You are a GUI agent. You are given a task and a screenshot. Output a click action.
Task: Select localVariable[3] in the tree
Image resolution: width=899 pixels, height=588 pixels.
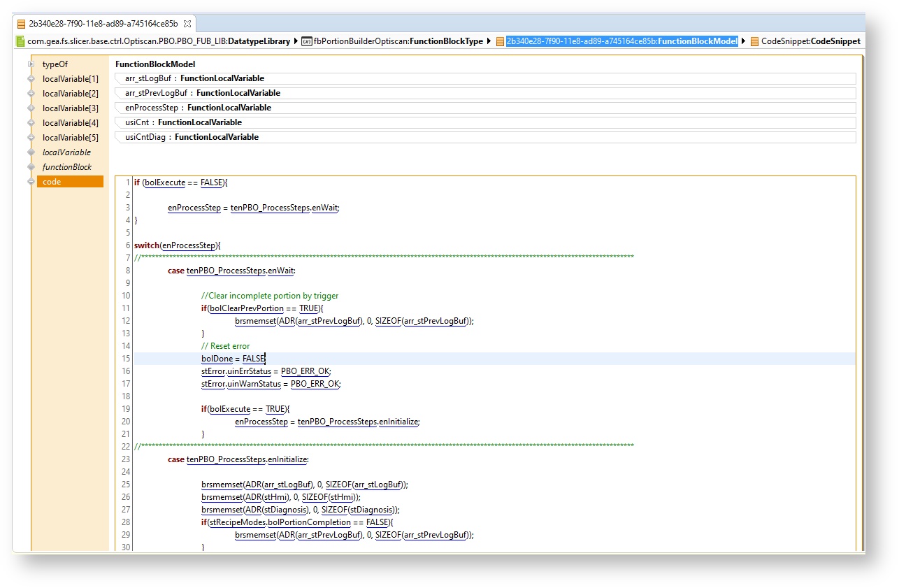click(x=70, y=108)
